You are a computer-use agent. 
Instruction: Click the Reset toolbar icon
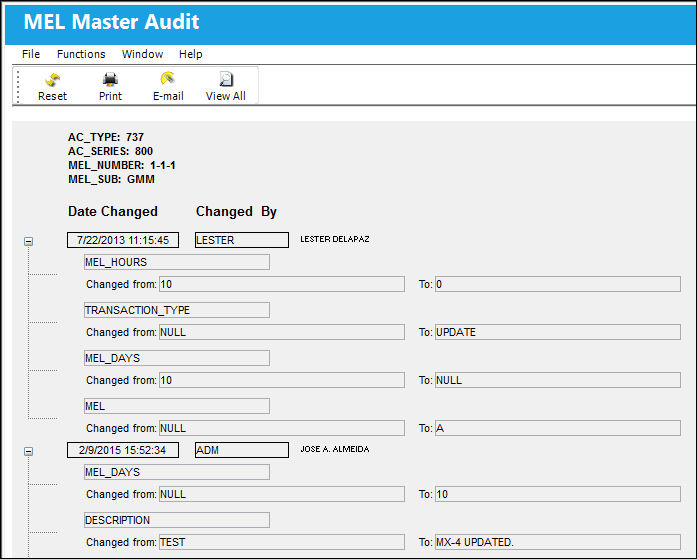[52, 80]
